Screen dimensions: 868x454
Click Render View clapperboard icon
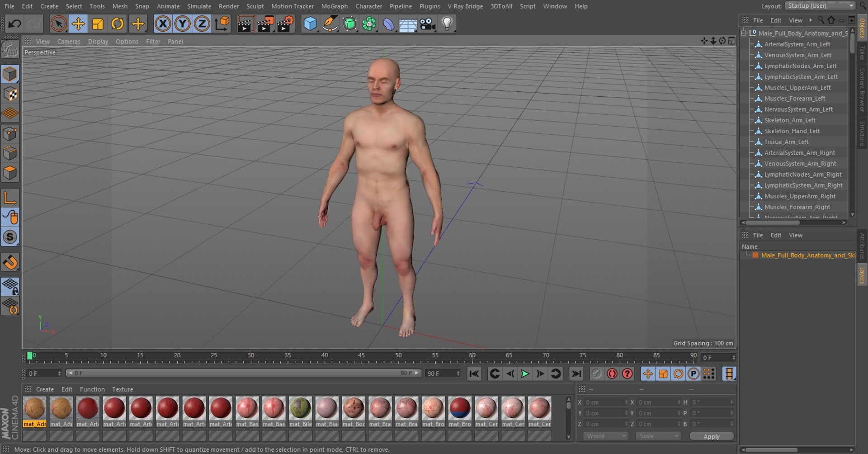coord(245,24)
